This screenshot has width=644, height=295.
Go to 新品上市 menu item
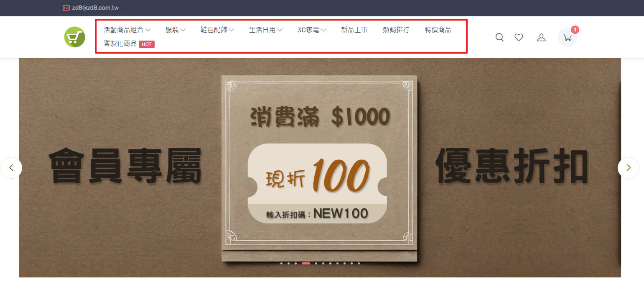(x=354, y=30)
